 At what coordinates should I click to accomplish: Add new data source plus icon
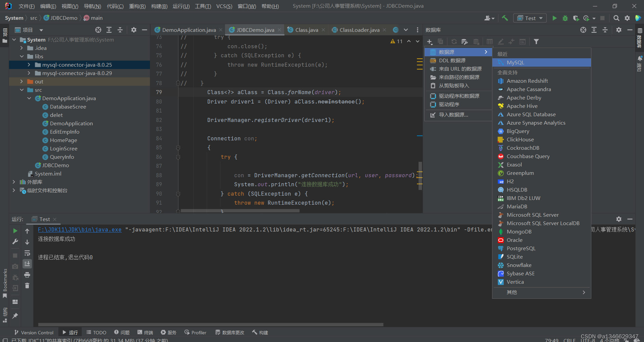click(x=430, y=42)
